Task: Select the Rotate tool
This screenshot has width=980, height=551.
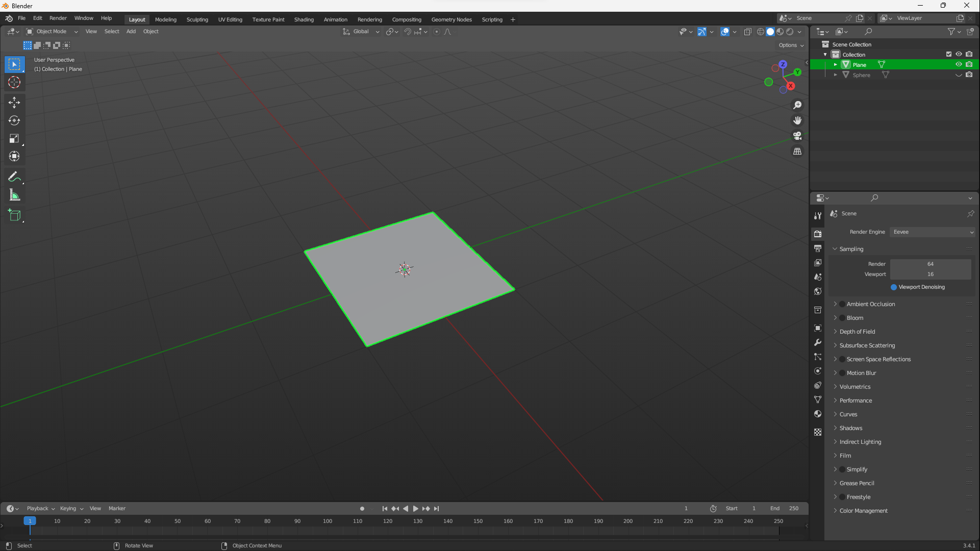Action: tap(14, 121)
